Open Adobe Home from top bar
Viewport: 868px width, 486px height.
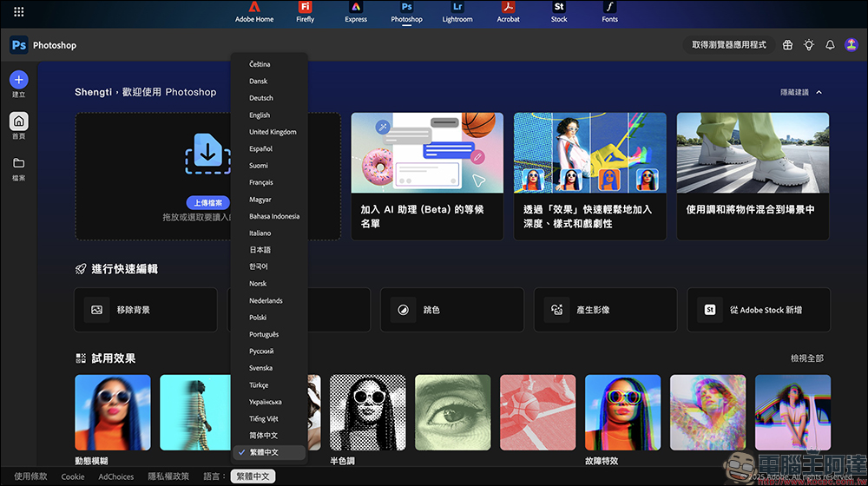254,12
